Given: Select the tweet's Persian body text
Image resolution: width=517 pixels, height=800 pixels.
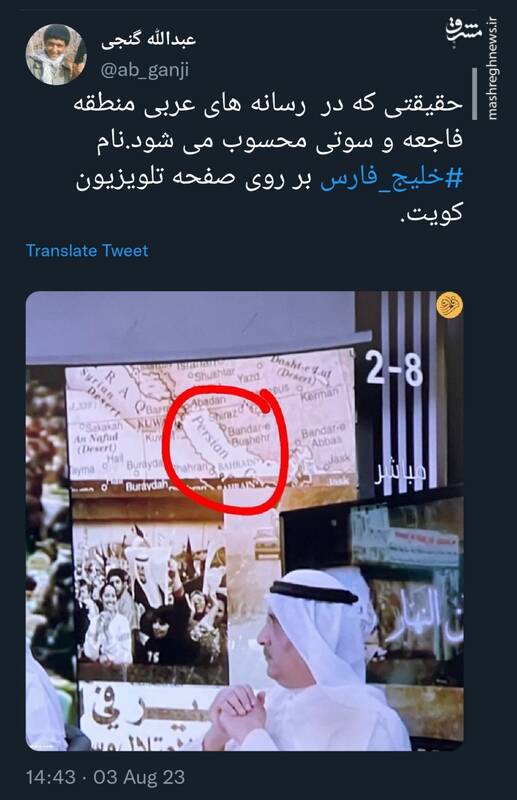Looking at the screenshot, I should pyautogui.click(x=269, y=157).
